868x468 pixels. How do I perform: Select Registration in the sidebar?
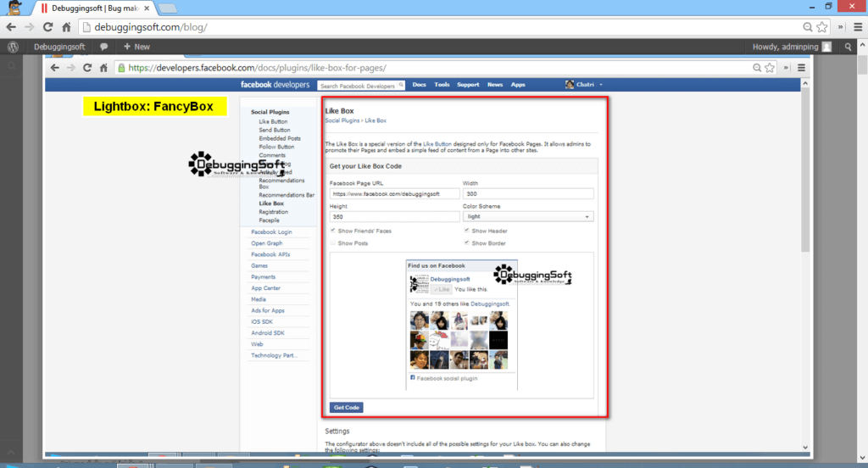pos(274,212)
